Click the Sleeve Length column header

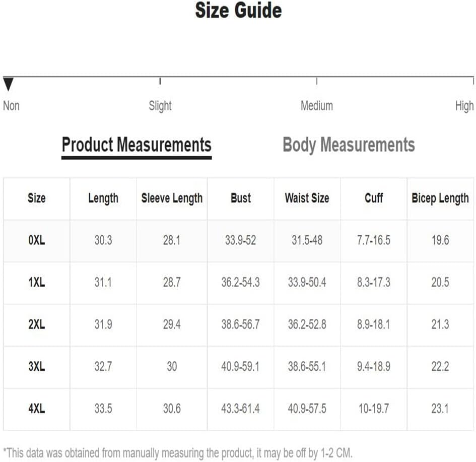(172, 199)
